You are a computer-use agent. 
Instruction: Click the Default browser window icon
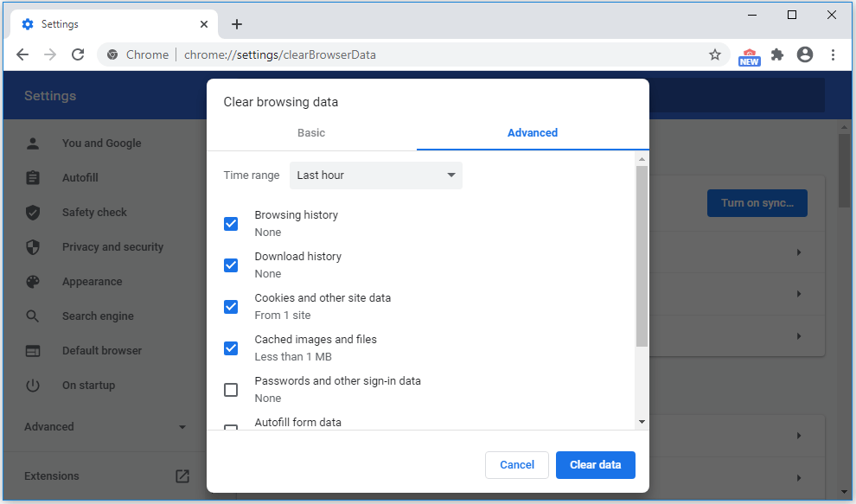tap(33, 351)
